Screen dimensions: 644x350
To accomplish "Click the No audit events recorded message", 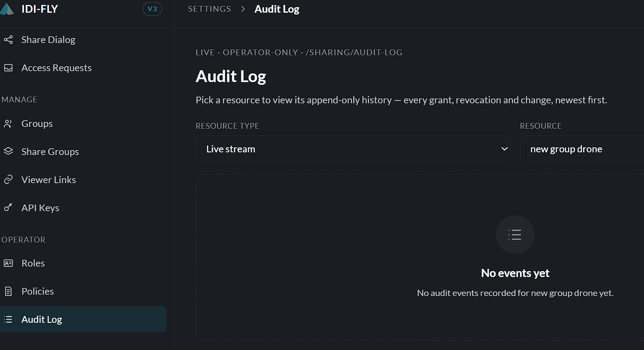I will (515, 293).
